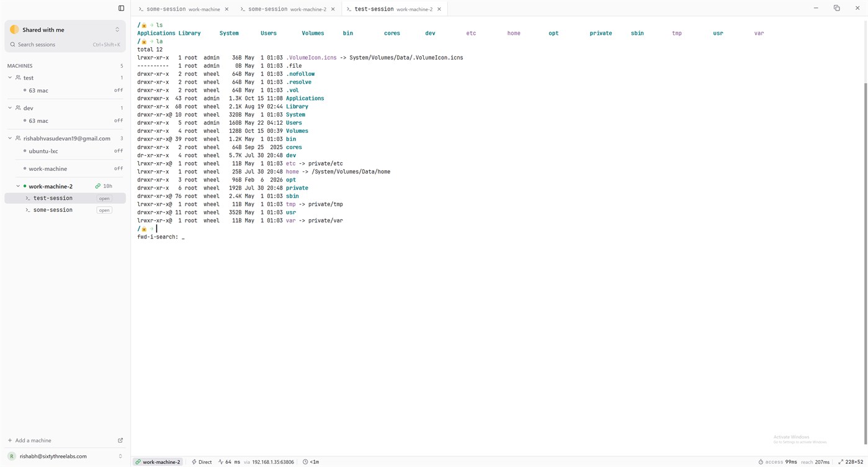Close the some-session work-machine tab
Image resolution: width=868 pixels, height=467 pixels.
[x=226, y=9]
